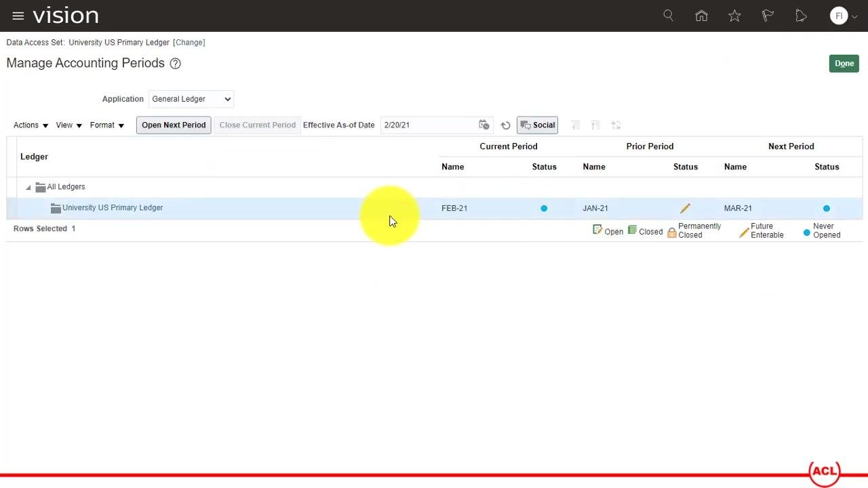Click the All Ledgers folder icon

40,187
